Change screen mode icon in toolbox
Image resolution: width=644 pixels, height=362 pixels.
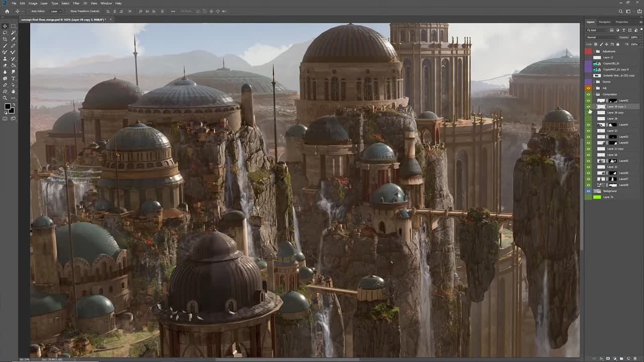click(x=13, y=118)
